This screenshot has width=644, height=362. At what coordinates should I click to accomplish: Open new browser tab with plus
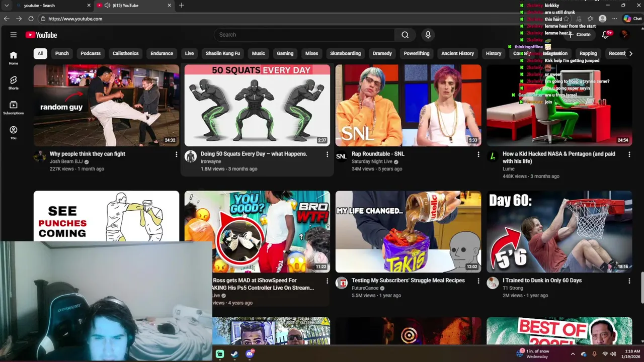[181, 6]
